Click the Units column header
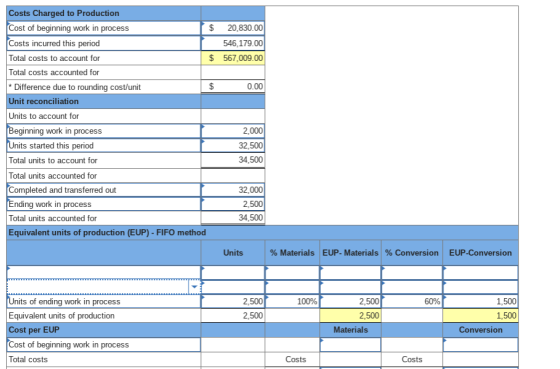 233,253
